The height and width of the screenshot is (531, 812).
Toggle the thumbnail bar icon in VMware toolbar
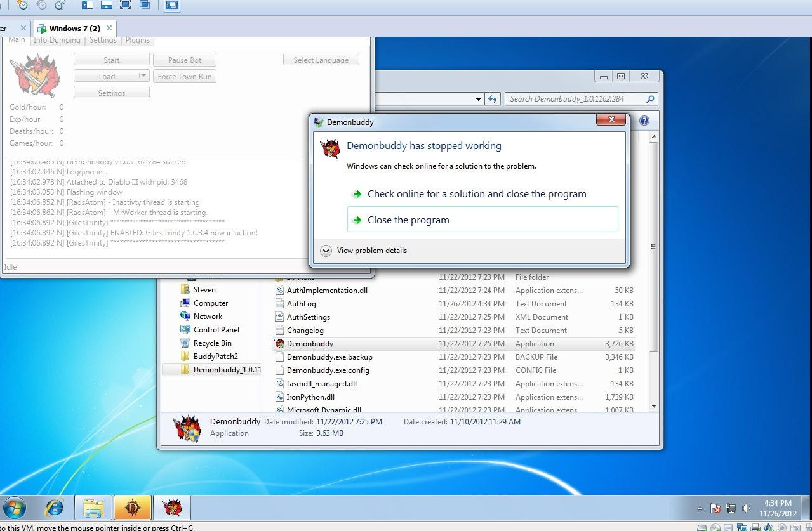107,5
